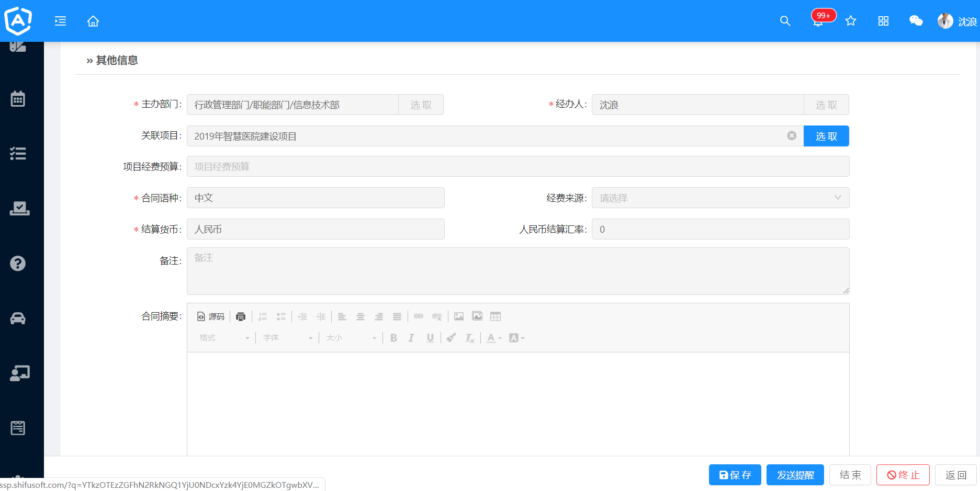Insert a single image

click(x=459, y=316)
